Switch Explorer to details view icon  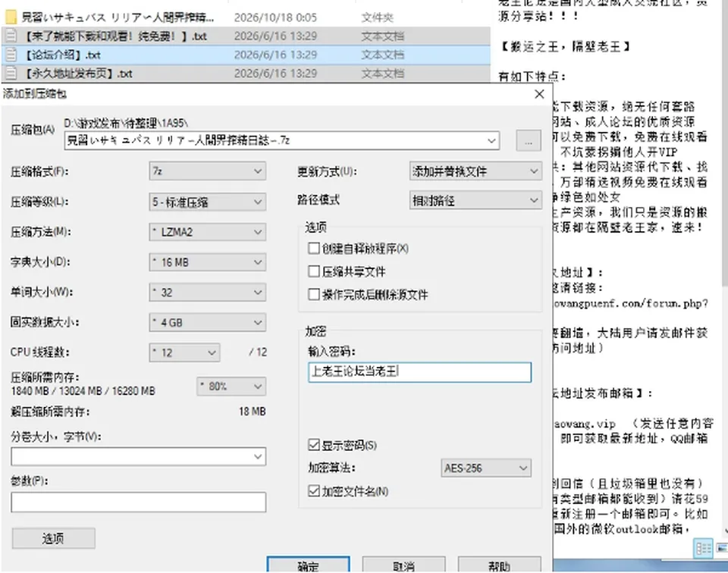click(x=703, y=549)
